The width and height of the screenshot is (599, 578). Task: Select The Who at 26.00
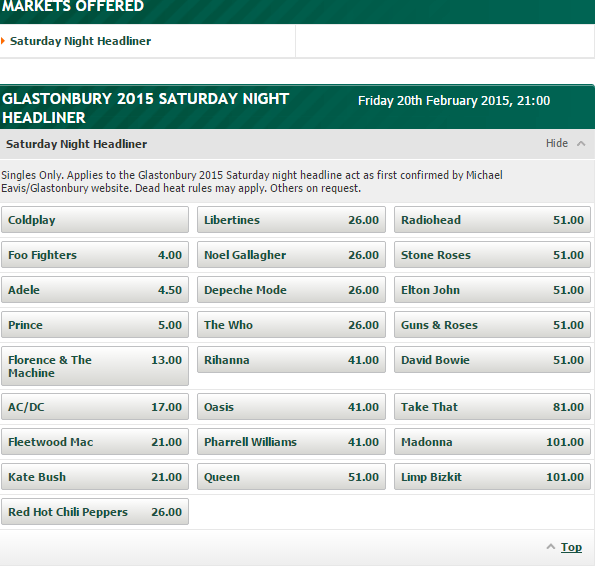(x=291, y=325)
